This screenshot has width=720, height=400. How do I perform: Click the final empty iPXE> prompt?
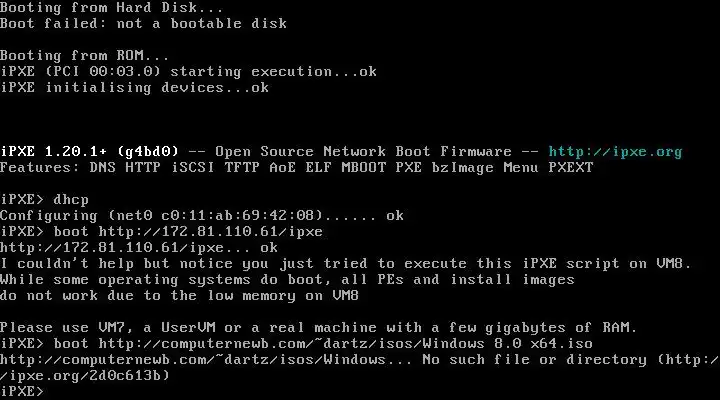[22, 391]
